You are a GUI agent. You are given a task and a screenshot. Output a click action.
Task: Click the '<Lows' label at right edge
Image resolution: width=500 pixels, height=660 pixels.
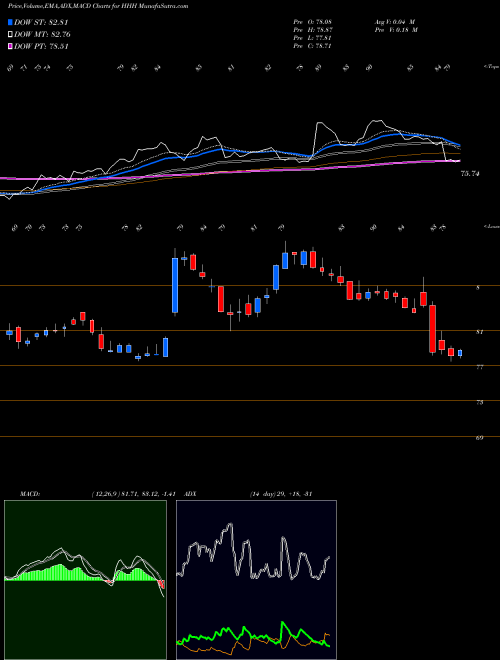(491, 227)
